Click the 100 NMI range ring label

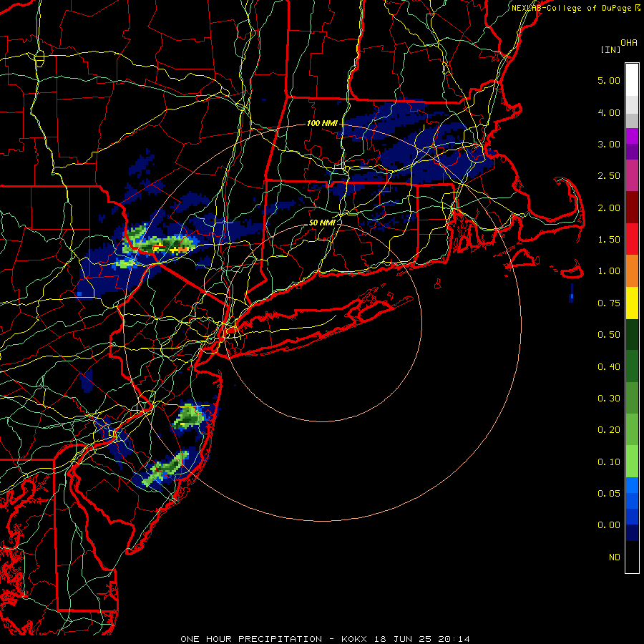point(323,123)
